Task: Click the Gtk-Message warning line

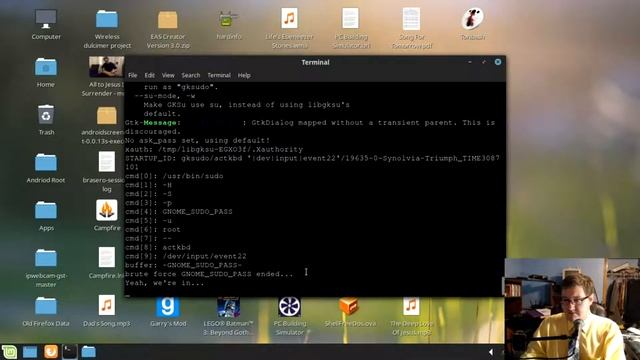Action: tap(310, 122)
